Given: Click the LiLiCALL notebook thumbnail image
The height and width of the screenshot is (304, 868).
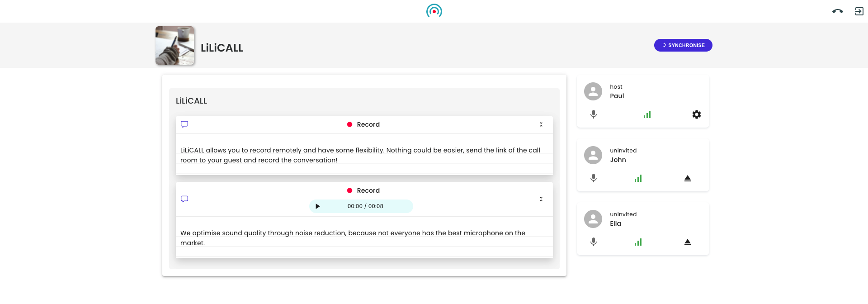Looking at the screenshot, I should coord(175,45).
